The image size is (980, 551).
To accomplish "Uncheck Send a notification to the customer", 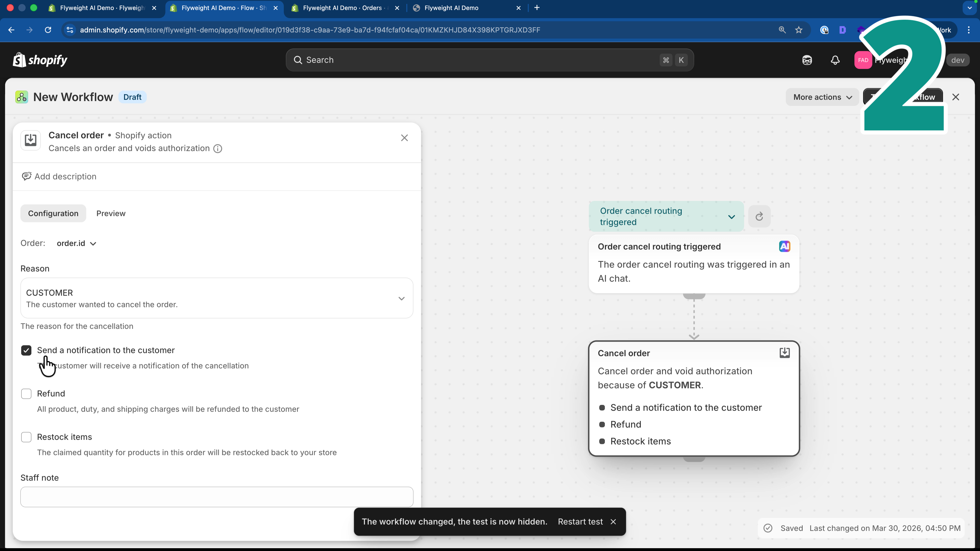I will 26,350.
